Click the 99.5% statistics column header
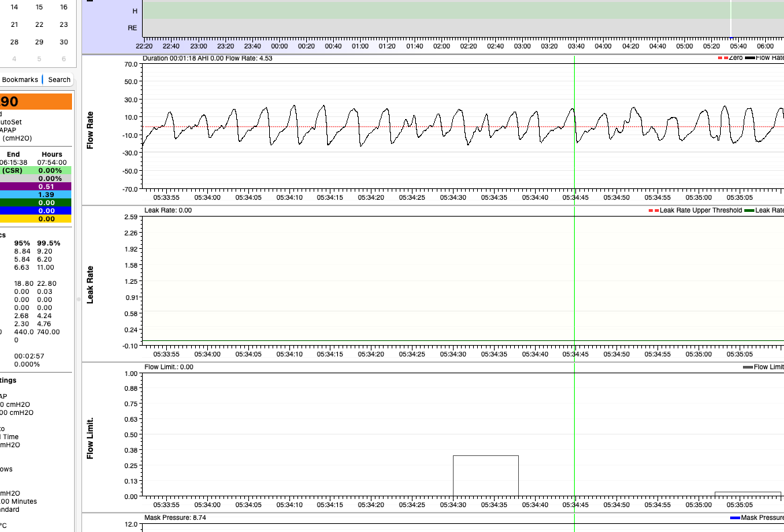This screenshot has height=532, width=784. coord(48,243)
